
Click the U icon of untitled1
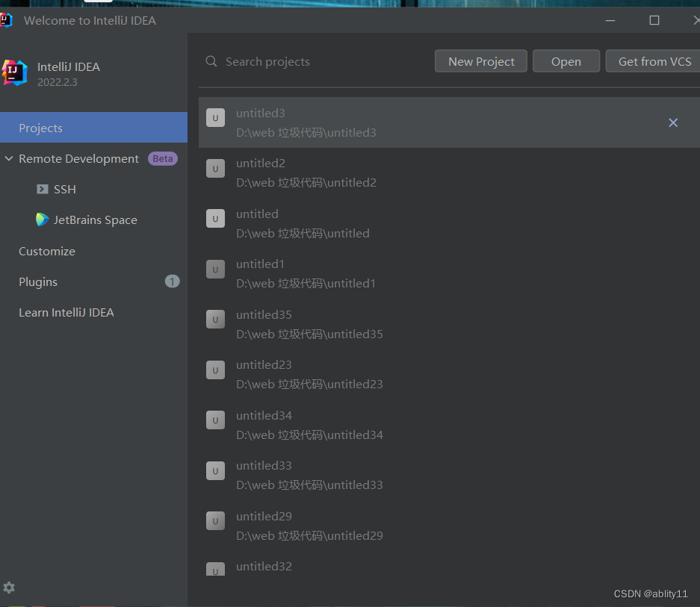[x=215, y=269]
